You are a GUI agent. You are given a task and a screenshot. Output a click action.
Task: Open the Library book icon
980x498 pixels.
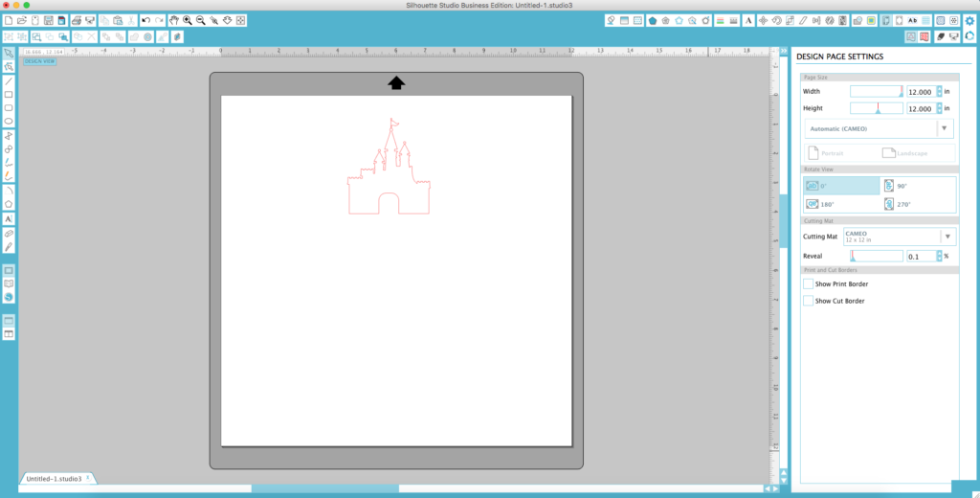coord(9,283)
